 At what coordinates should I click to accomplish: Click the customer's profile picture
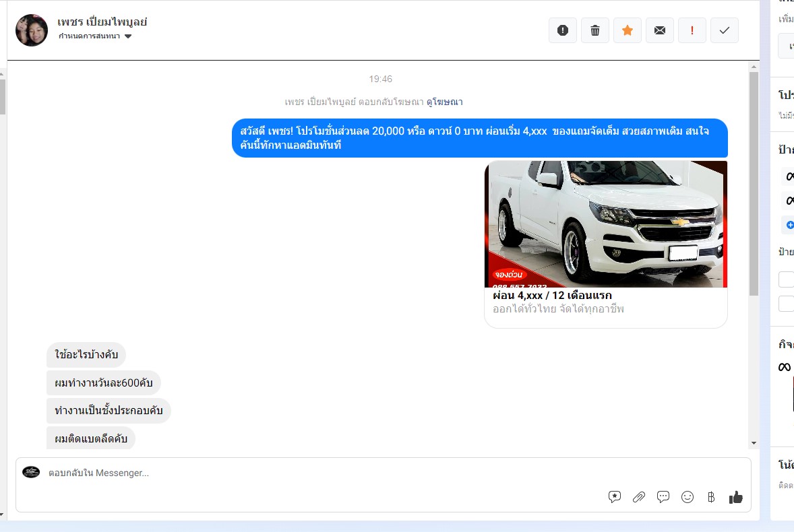[32, 30]
